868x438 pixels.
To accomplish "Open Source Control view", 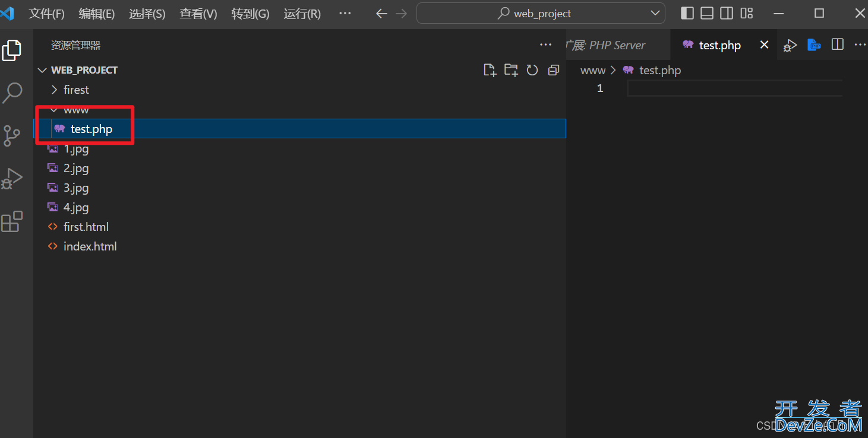I will 12,136.
